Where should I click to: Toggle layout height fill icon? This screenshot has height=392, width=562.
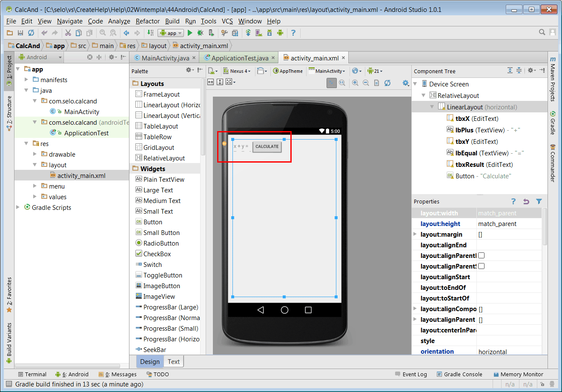220,82
